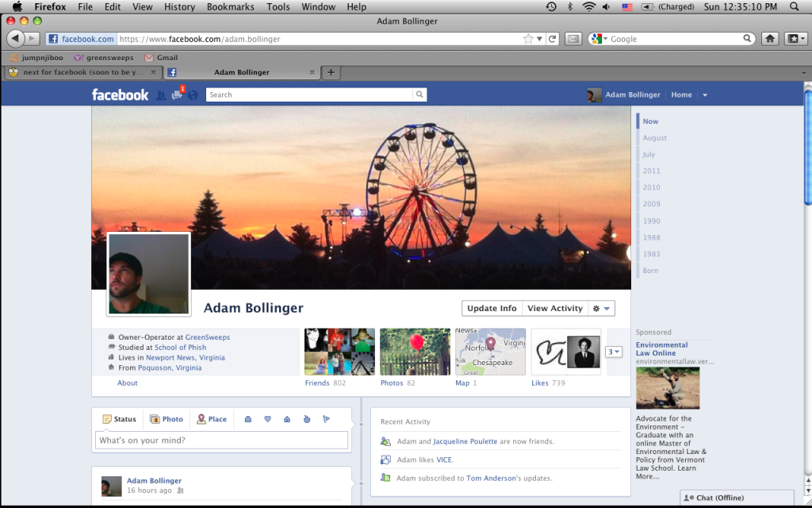Click the Facebook logo in the blue bar
Image resolution: width=812 pixels, height=508 pixels.
[121, 95]
